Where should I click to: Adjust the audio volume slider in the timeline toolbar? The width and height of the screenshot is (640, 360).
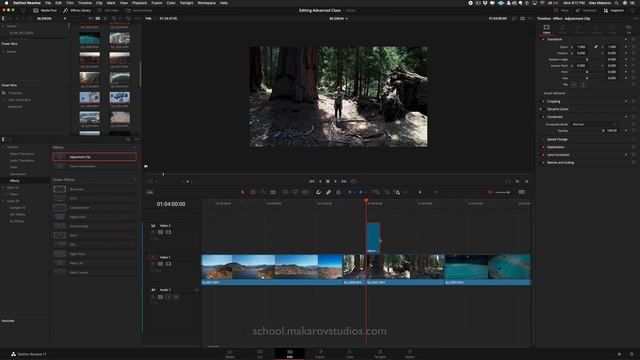[502, 192]
